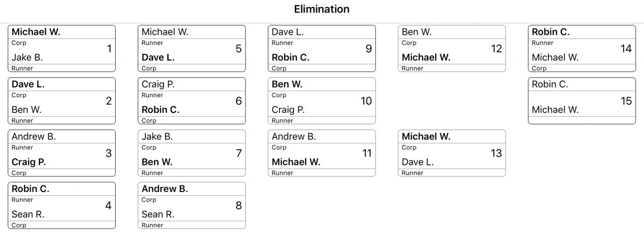Image resolution: width=644 pixels, height=243 pixels.
Task: Click the Elimination title heading
Action: [321, 9]
